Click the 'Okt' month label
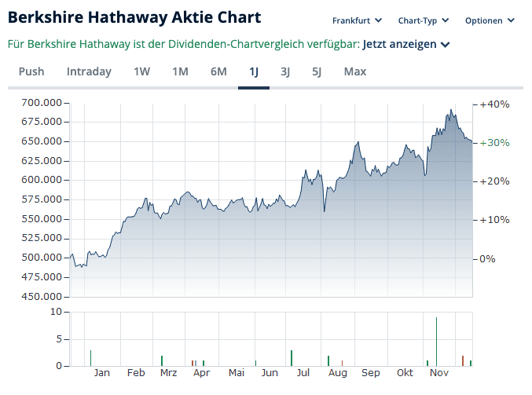532x395 pixels. (405, 373)
